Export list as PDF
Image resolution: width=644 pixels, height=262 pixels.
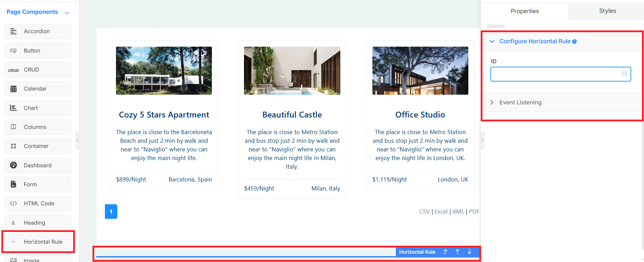474,212
